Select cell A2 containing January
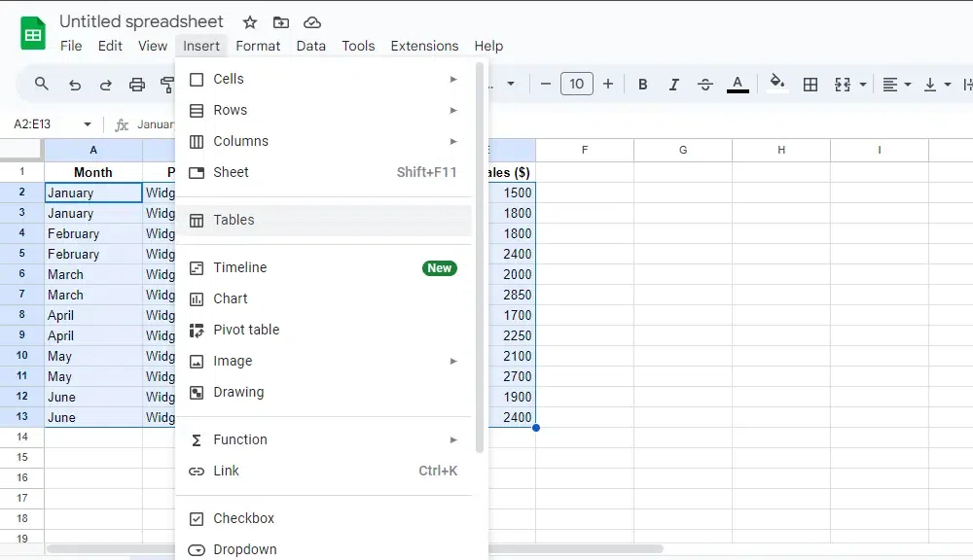The image size is (973, 560). (93, 192)
